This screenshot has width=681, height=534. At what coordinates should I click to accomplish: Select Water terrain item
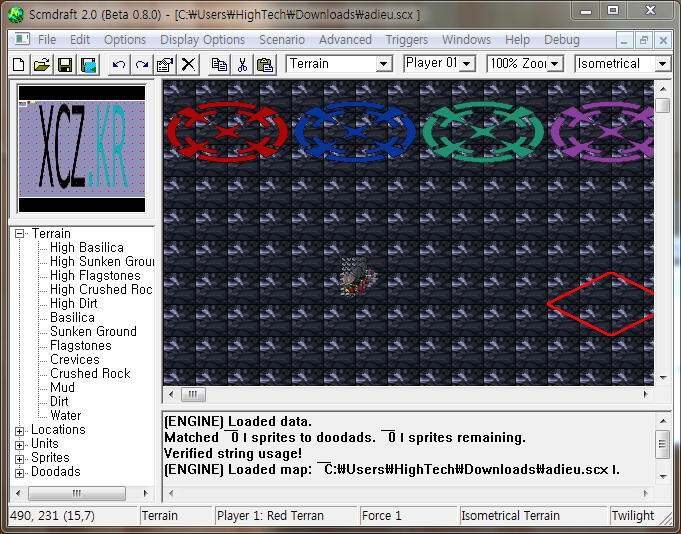click(66, 415)
